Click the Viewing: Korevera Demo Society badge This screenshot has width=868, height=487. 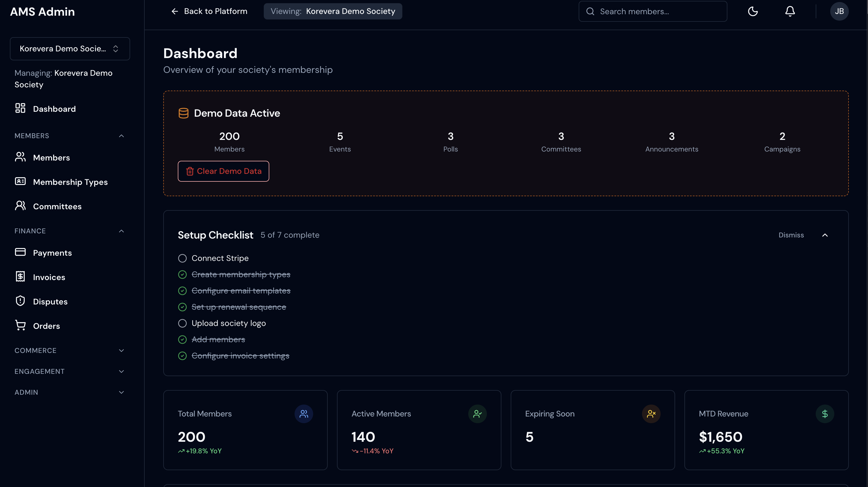(333, 11)
